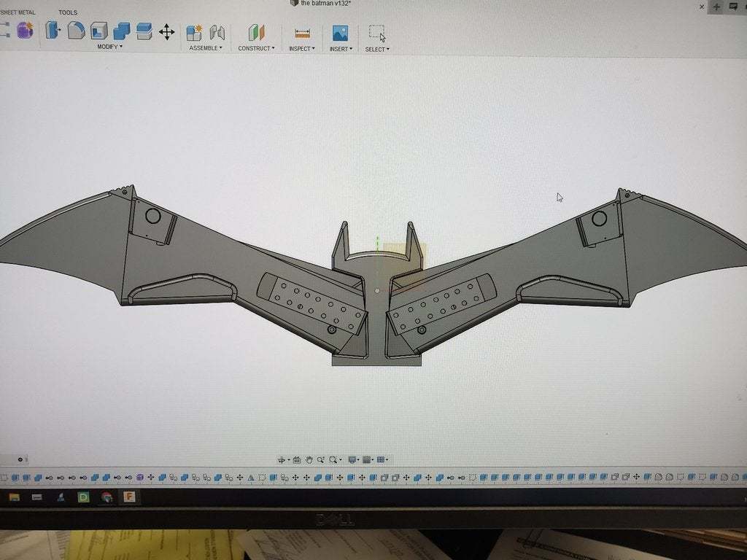This screenshot has width=747, height=560.
Task: Select the Pan tool in the navigation bar
Action: point(309,459)
